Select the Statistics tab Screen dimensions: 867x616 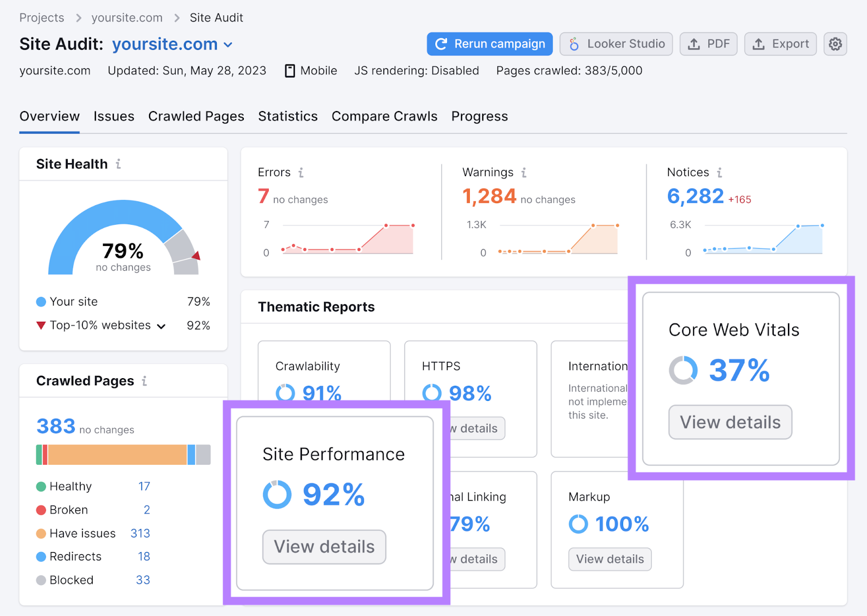click(288, 116)
